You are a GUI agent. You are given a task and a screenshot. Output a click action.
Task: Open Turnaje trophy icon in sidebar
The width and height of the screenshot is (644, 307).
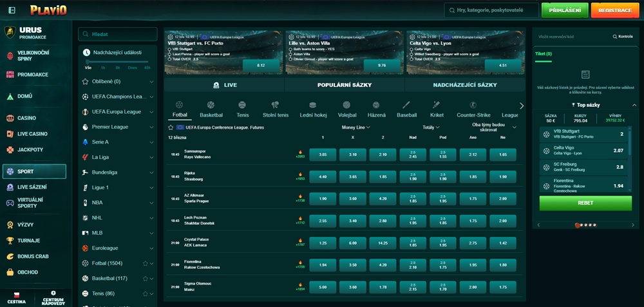(10, 240)
